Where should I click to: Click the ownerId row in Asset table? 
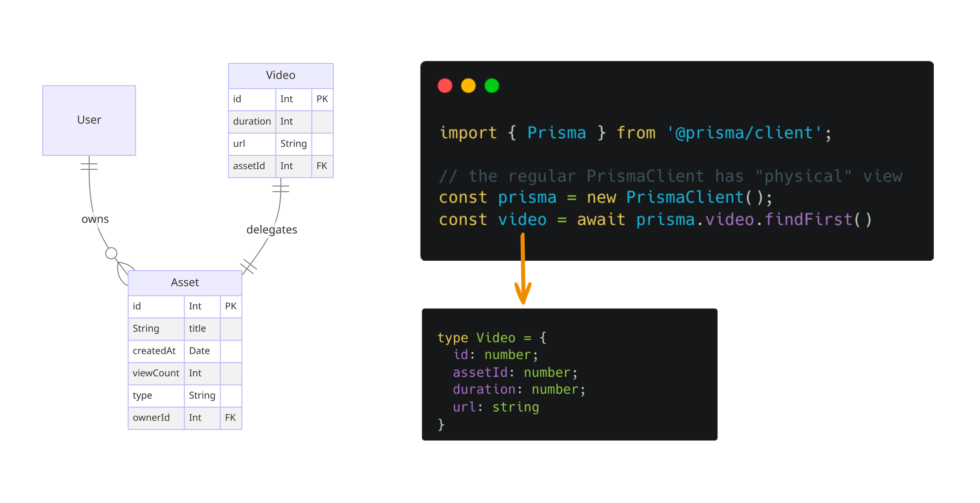pyautogui.click(x=151, y=418)
